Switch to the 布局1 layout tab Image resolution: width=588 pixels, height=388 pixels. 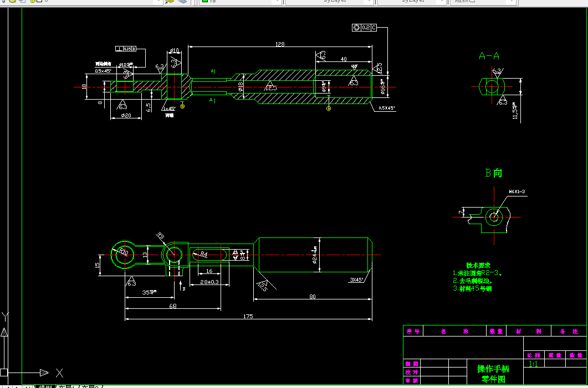click(68, 386)
